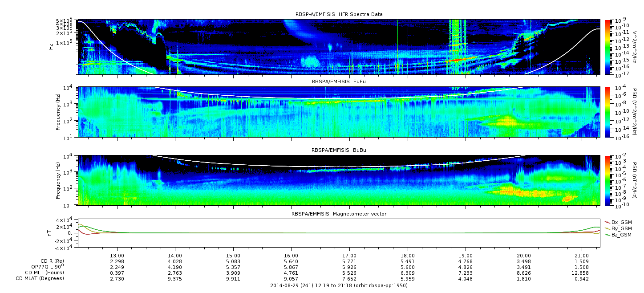The image size is (644, 293).
Task: Click the Bx_GSM legend entry
Action: [621, 222]
